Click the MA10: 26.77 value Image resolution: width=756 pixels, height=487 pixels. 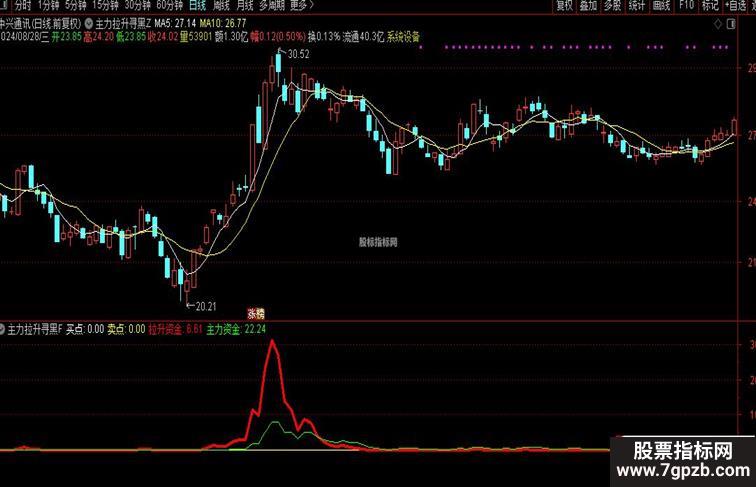[x=223, y=23]
